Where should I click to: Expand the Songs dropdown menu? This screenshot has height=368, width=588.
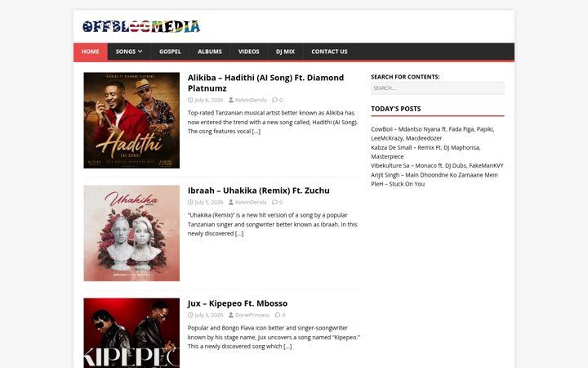coord(129,52)
